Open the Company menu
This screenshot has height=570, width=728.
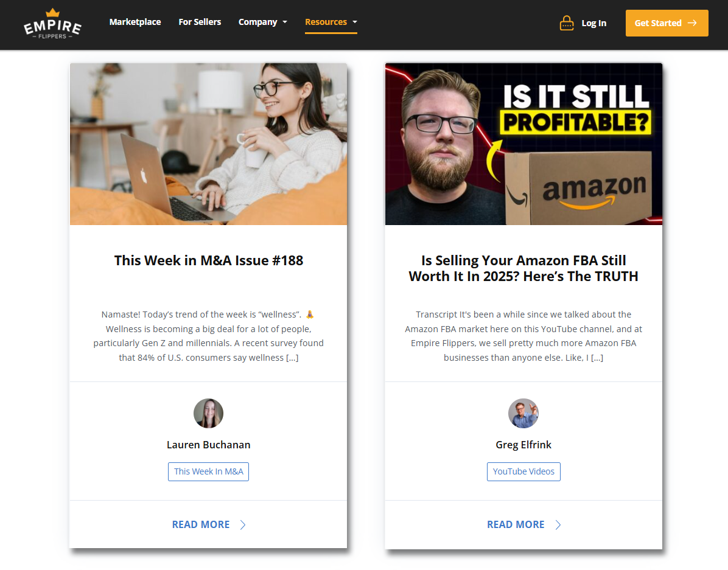click(257, 22)
